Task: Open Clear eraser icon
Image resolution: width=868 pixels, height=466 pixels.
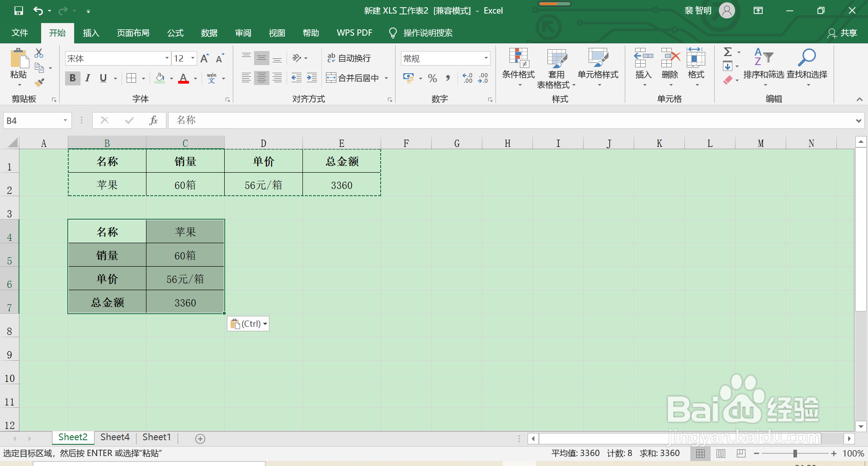Action: [728, 80]
